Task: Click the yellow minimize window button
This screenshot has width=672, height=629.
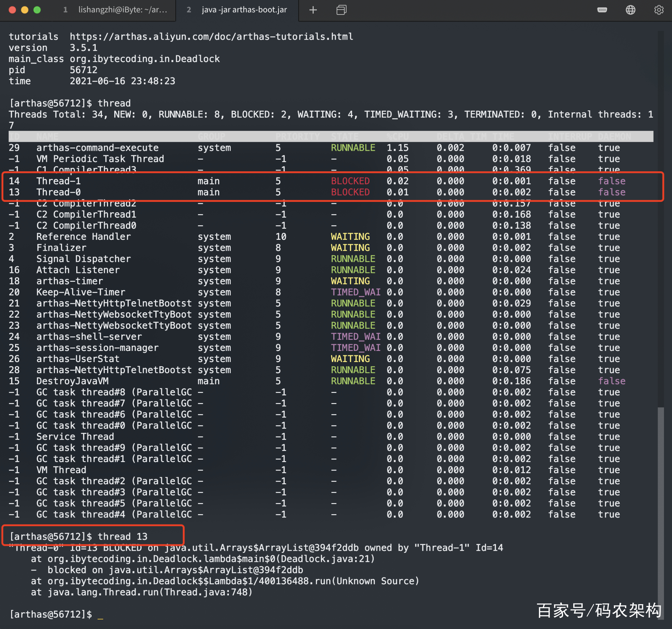Action: coord(25,10)
